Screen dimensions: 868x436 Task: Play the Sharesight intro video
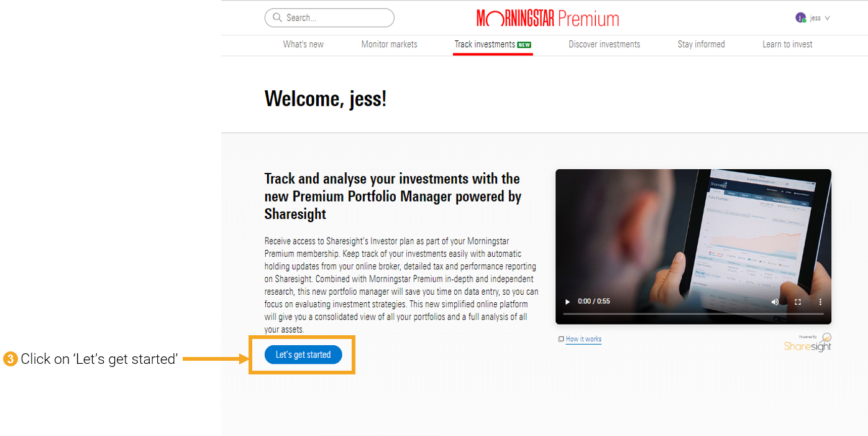click(x=567, y=302)
